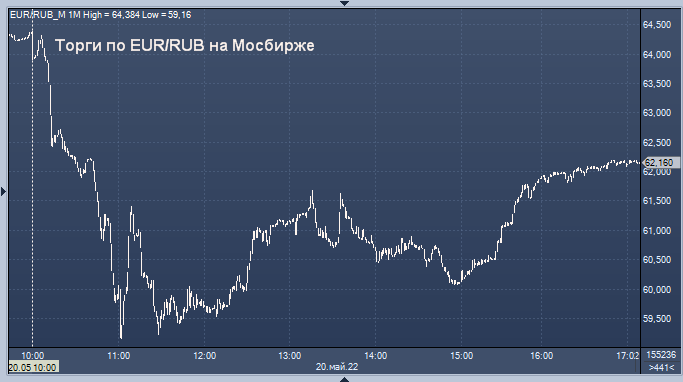Click the 64,500 price scale label
Screen dimensions: 683x382
657,25
